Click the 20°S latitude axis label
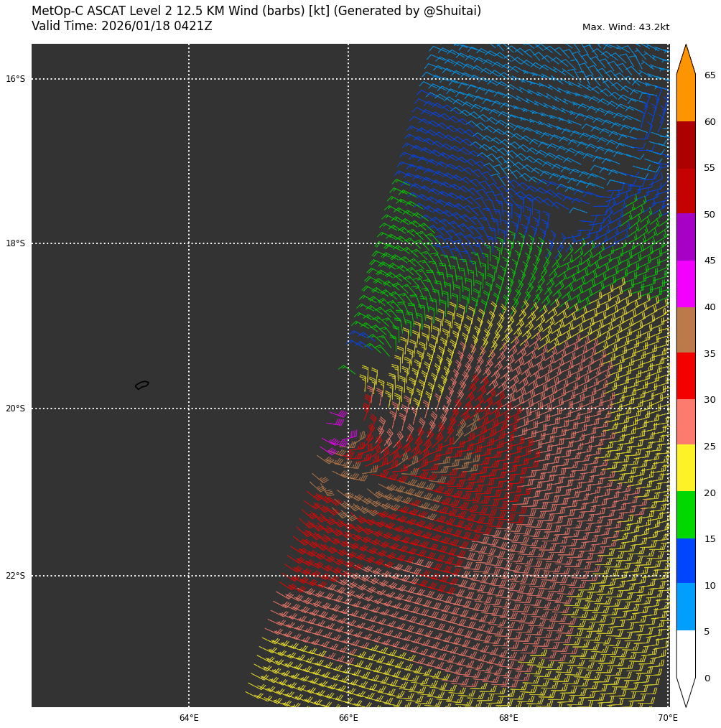This screenshot has width=721, height=728. click(x=15, y=409)
